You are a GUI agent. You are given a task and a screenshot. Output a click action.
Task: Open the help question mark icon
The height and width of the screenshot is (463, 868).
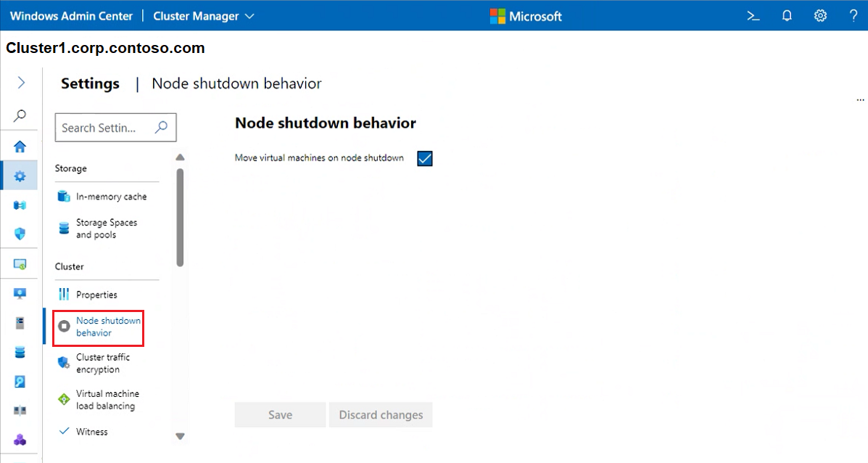pyautogui.click(x=853, y=16)
